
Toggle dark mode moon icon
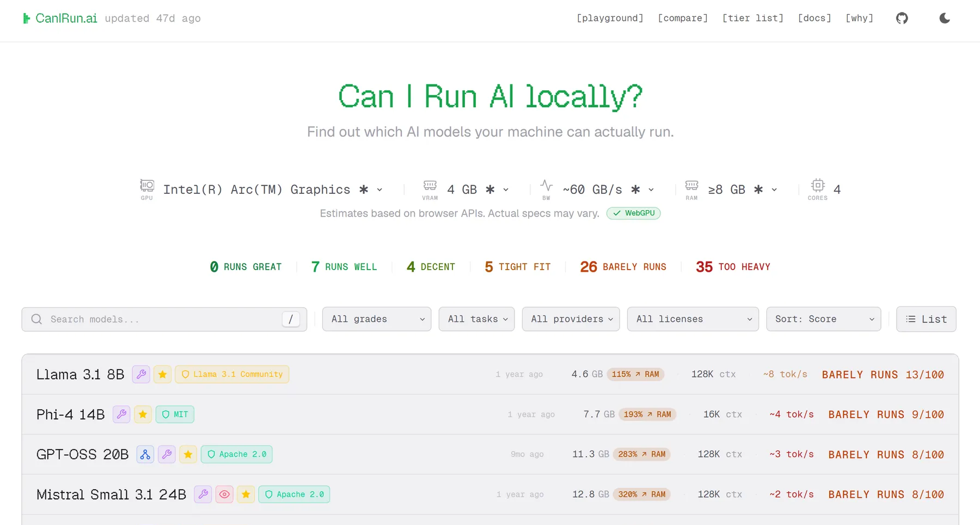945,18
